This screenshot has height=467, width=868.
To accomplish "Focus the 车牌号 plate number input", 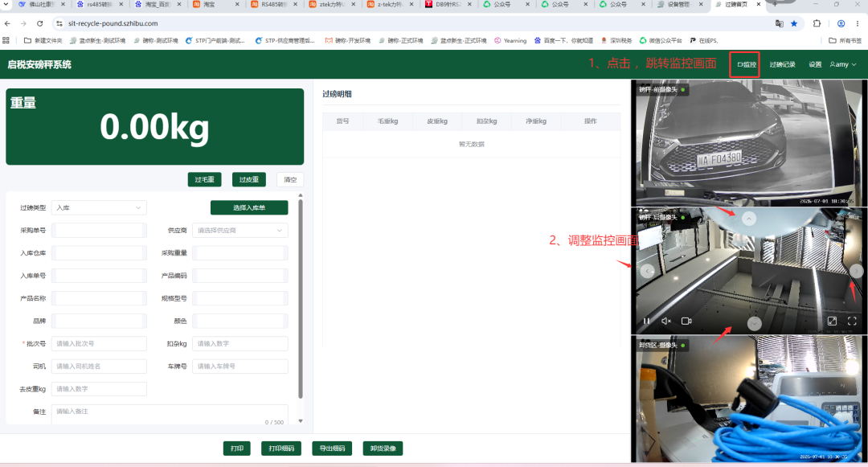I will [240, 367].
